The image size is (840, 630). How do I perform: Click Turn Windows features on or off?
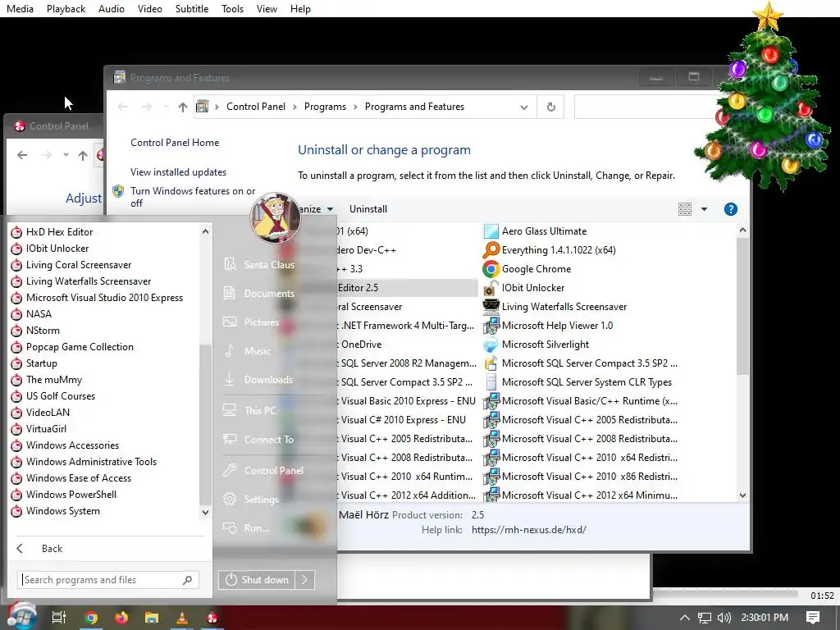click(x=193, y=197)
